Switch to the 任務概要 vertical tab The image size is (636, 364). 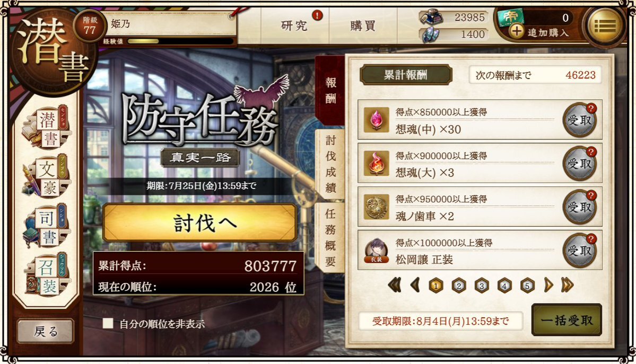(x=330, y=237)
